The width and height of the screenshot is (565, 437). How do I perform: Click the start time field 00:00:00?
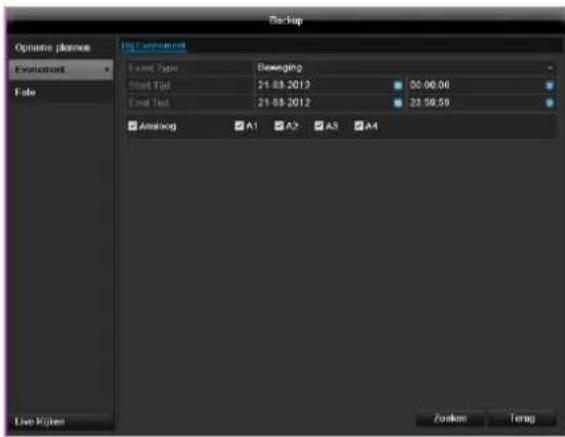tap(481, 85)
